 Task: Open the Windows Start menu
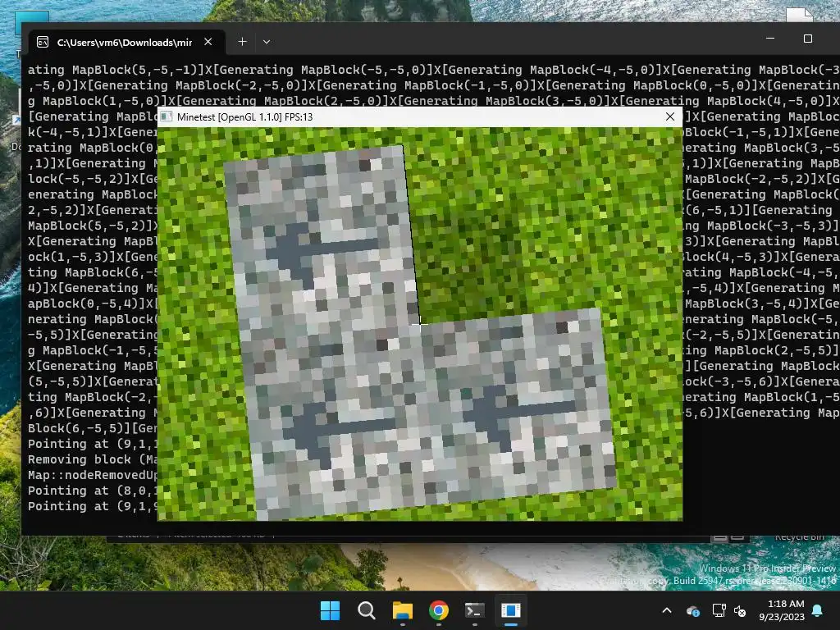coord(330,610)
